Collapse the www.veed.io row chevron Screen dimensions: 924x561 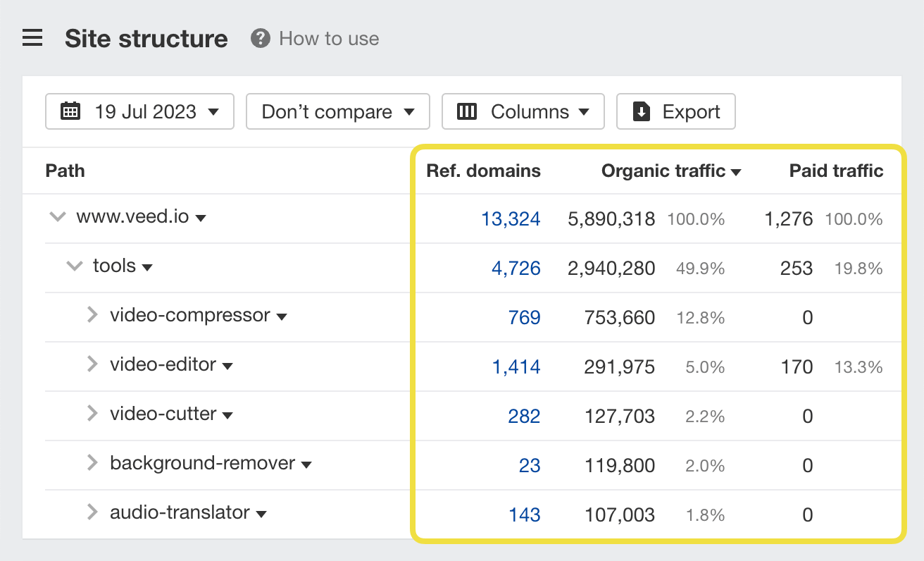pos(57,217)
